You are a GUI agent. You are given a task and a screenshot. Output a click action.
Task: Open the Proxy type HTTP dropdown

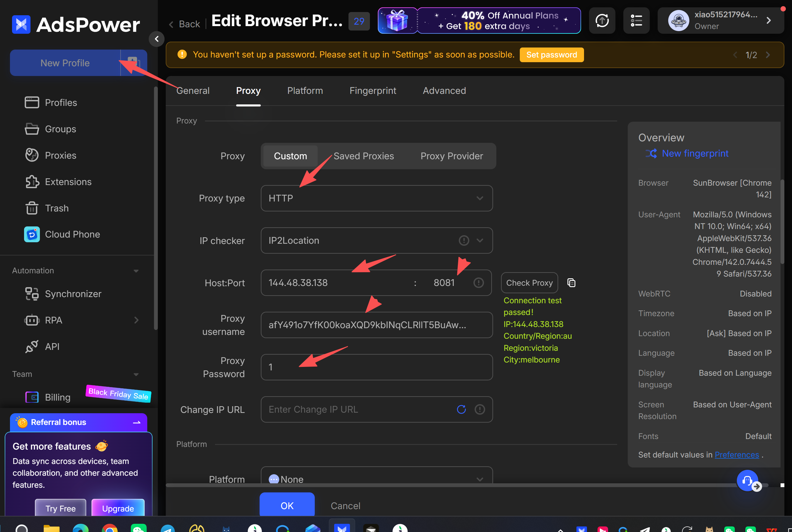376,198
